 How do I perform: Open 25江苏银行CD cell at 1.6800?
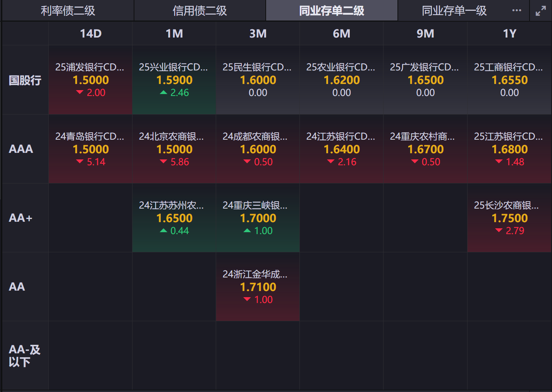click(509, 149)
